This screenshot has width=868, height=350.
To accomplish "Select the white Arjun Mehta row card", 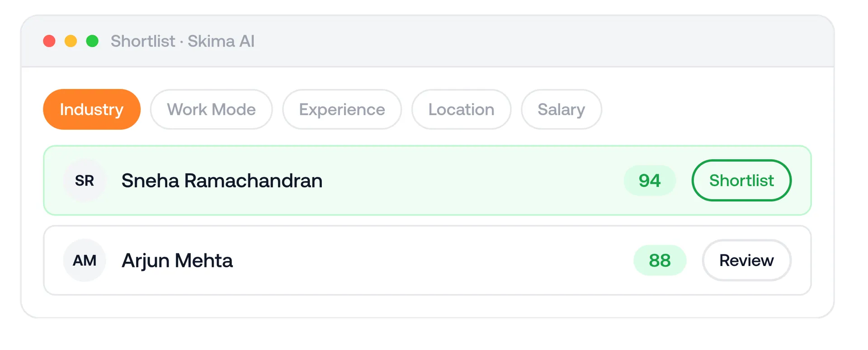I will (427, 261).
